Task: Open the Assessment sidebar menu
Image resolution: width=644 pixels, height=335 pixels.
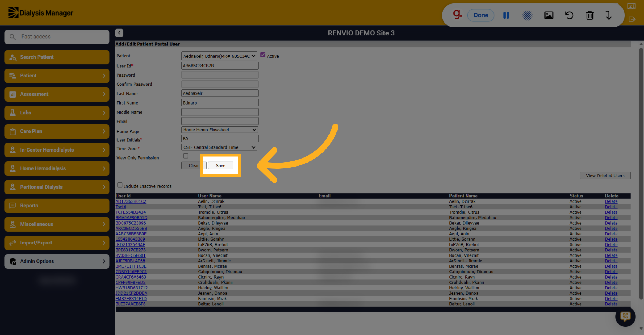Action: (57, 94)
